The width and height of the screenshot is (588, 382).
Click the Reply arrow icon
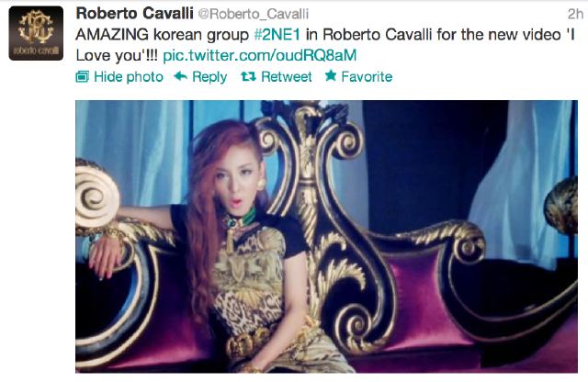coord(181,76)
